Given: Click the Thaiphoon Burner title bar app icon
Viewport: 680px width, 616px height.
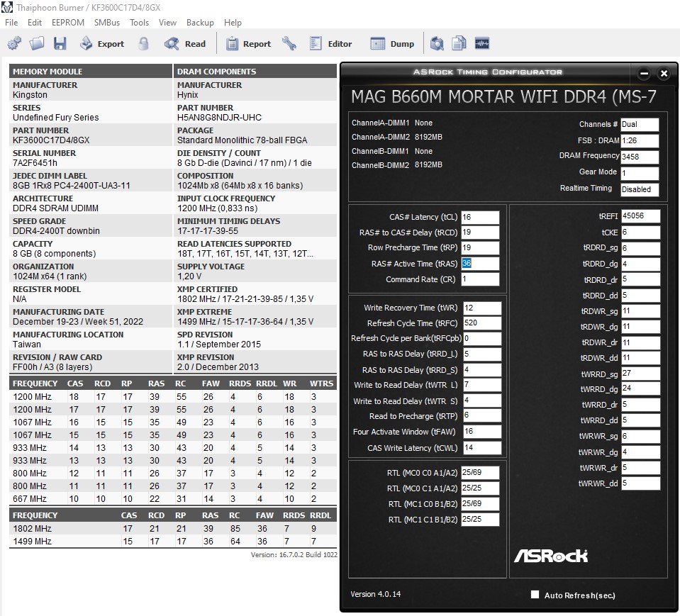Looking at the screenshot, I should point(7,7).
